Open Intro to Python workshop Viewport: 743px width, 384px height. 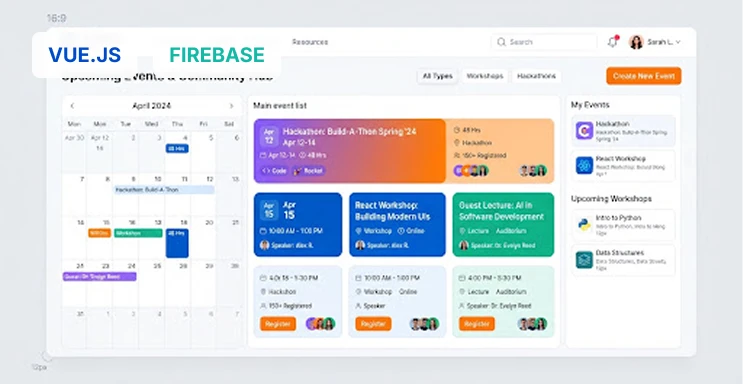(623, 225)
